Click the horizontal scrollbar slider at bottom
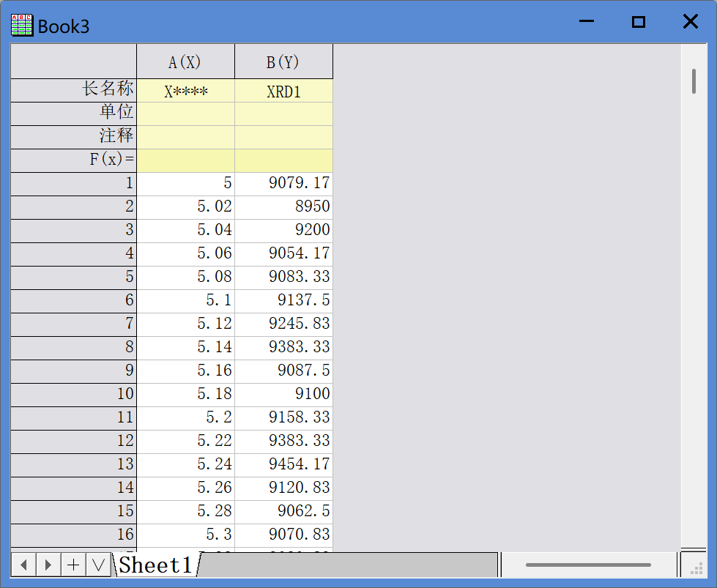The image size is (717, 588). (x=588, y=565)
